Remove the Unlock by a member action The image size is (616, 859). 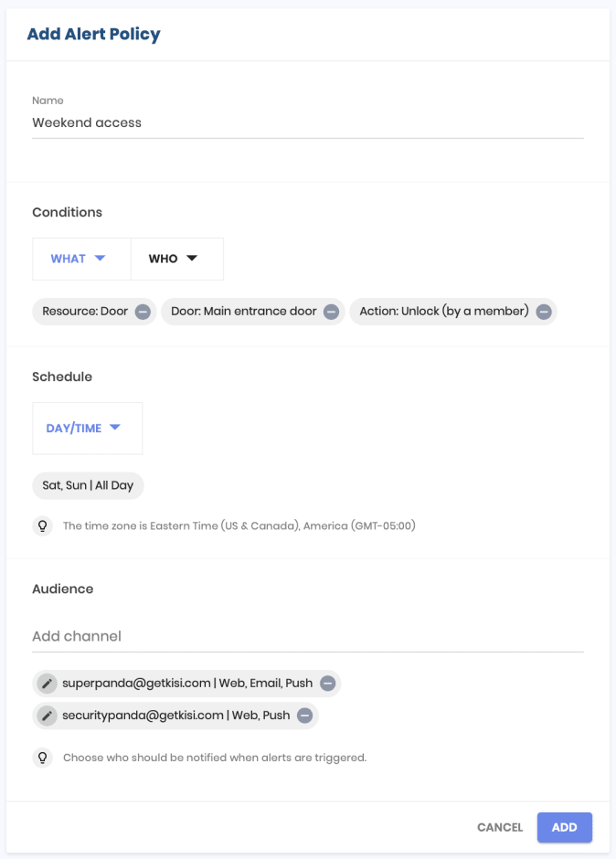(x=544, y=312)
